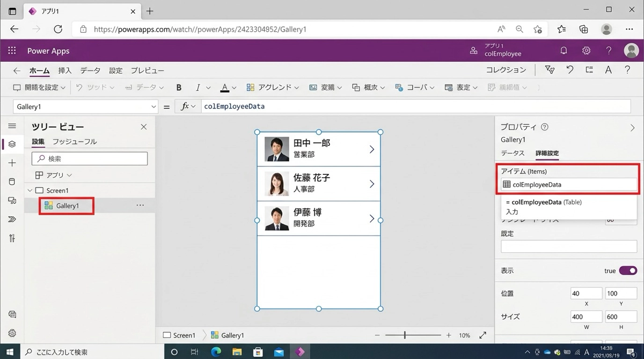The height and width of the screenshot is (359, 644).
Task: Open the notifications bell icon
Action: pyautogui.click(x=563, y=50)
